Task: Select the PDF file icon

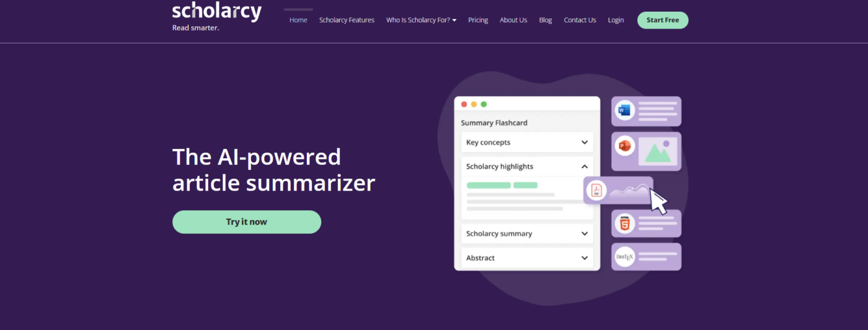Action: coord(597,190)
